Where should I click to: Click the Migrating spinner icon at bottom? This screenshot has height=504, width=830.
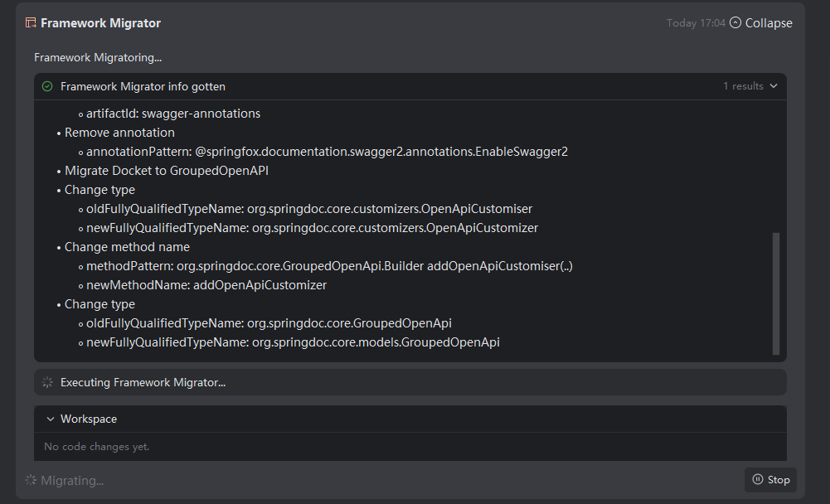31,480
